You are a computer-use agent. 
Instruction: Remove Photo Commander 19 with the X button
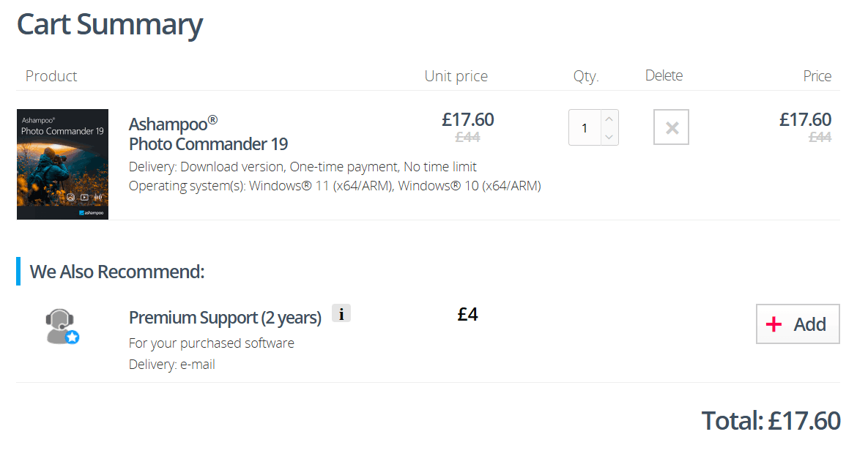(x=671, y=128)
